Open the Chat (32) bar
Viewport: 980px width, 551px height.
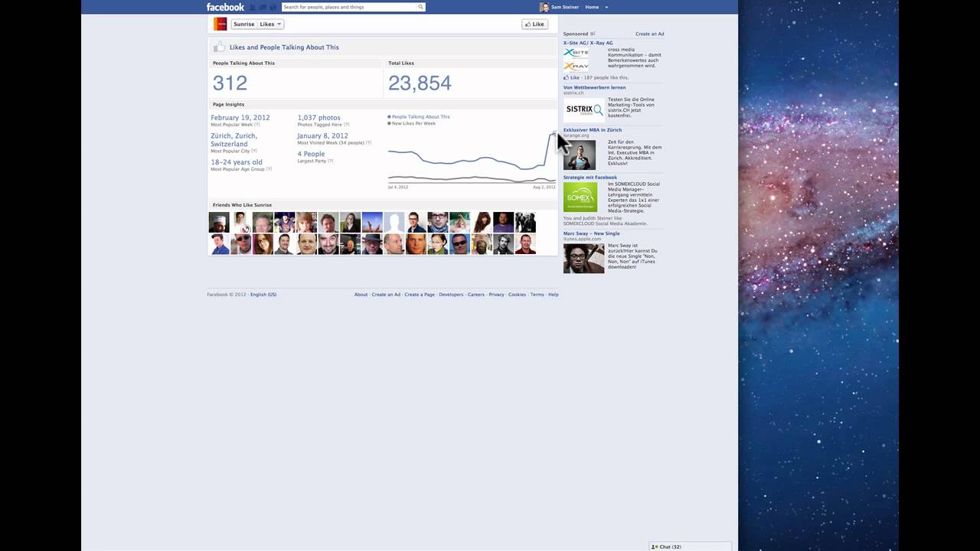[x=691, y=546]
